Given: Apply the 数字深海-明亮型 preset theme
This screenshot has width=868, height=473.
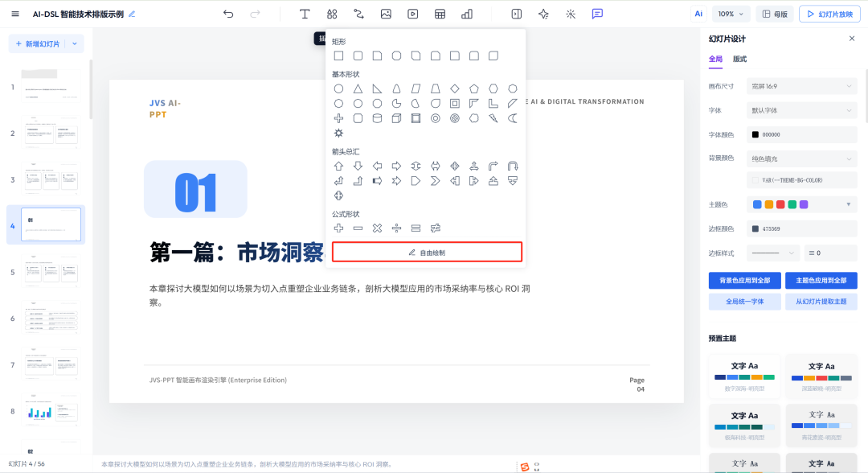Looking at the screenshot, I should coord(744,376).
